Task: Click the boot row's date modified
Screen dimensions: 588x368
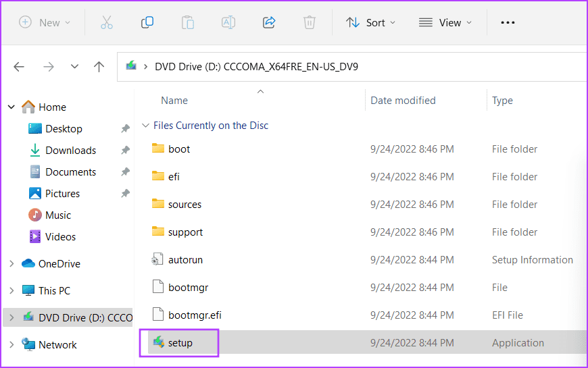Action: click(412, 149)
